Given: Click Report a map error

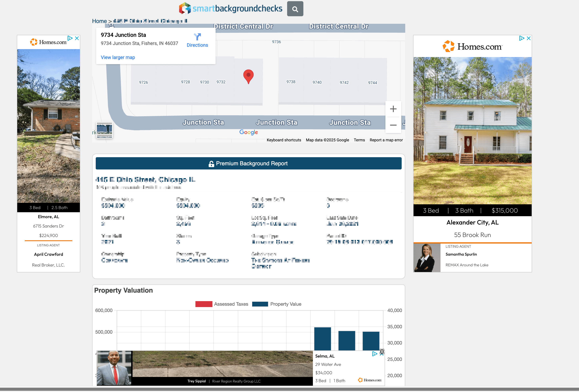Looking at the screenshot, I should pyautogui.click(x=386, y=140).
